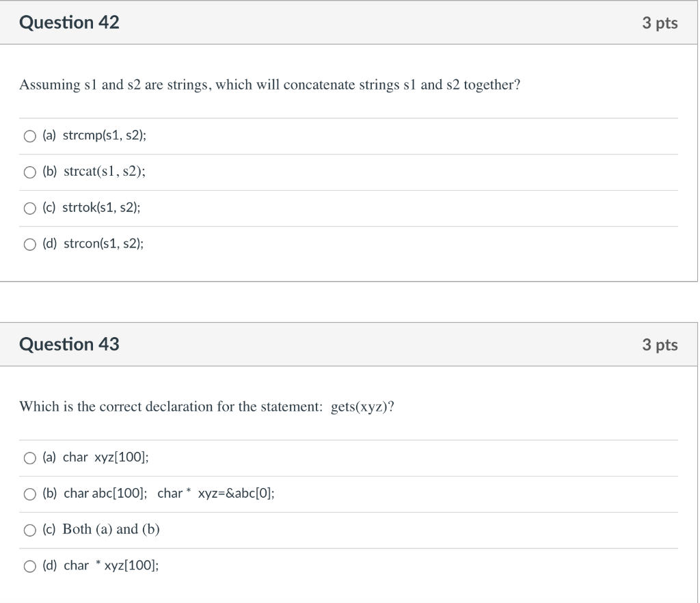Pick radio for char * xyz[100]; option
Screen dimensions: 700x603
pyautogui.click(x=30, y=566)
